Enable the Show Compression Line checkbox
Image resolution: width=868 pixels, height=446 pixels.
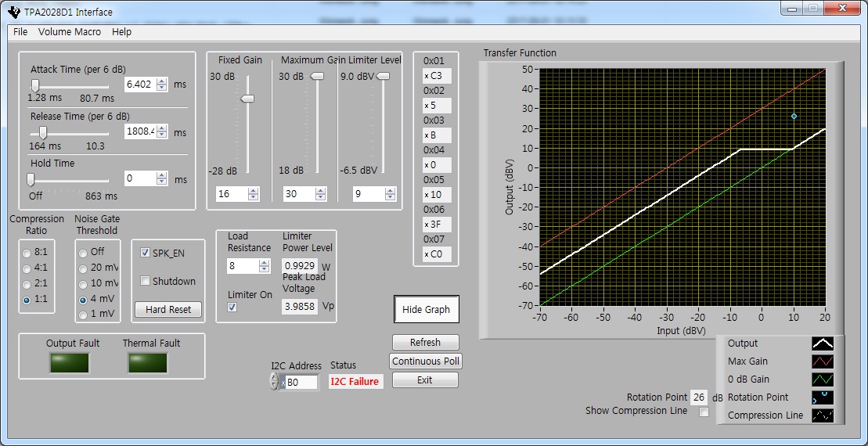(x=704, y=412)
